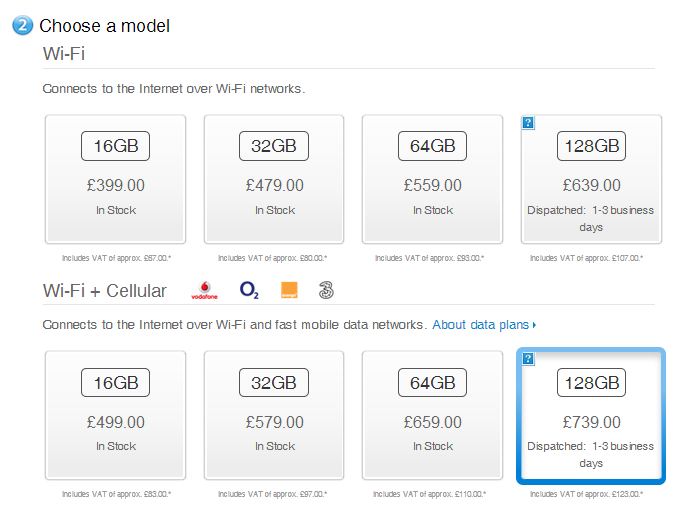Click the O2 carrier logo
This screenshot has width=678, height=505.
click(x=249, y=291)
